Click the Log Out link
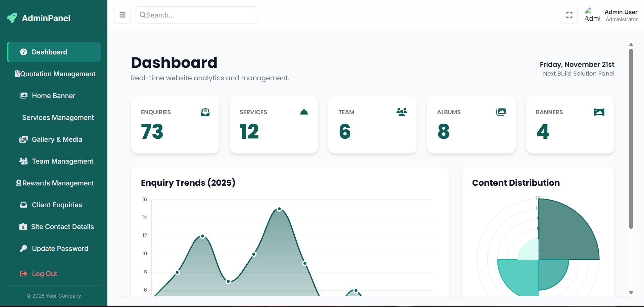This screenshot has width=644, height=307. coord(44,274)
